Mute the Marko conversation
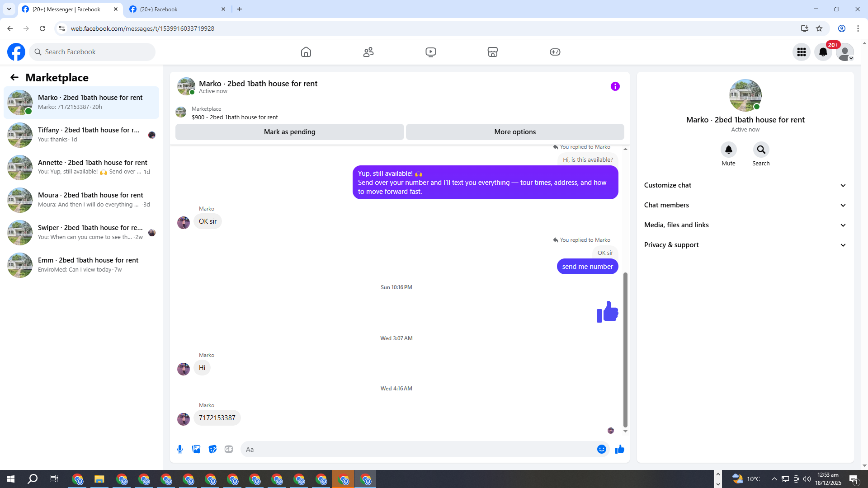 728,150
